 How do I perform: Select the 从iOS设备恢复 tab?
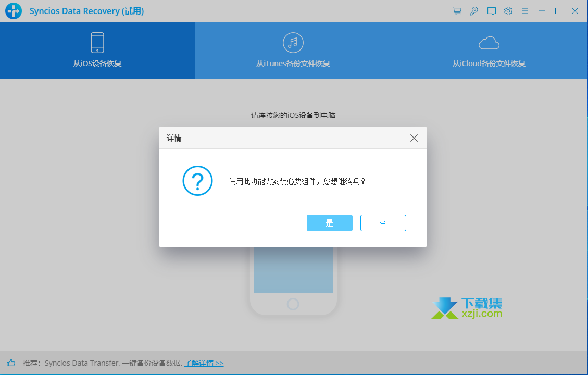coord(97,50)
